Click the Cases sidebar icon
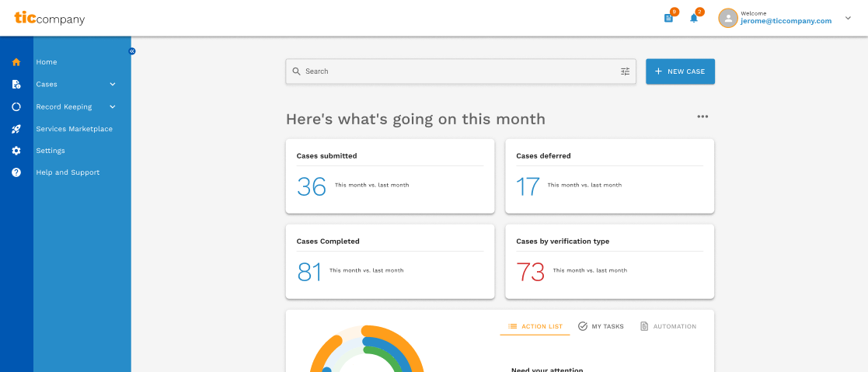Image resolution: width=868 pixels, height=372 pixels. point(16,84)
